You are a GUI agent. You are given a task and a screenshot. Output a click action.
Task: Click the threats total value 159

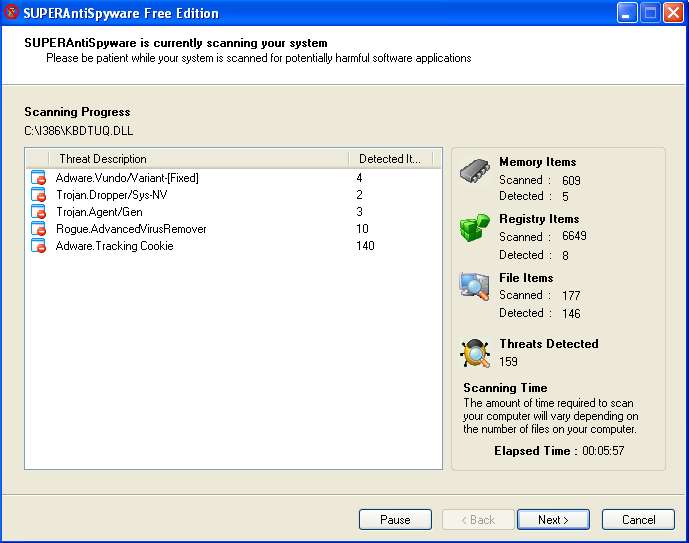coord(508,362)
